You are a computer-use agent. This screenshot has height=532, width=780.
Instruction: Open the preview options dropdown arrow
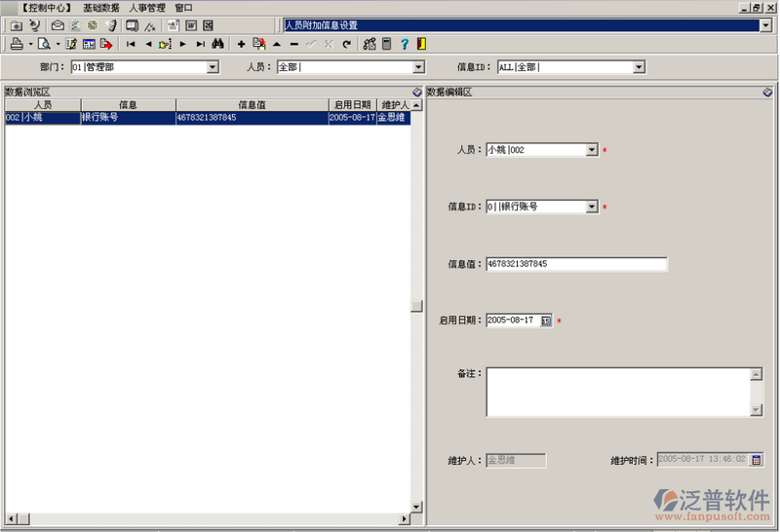(58, 44)
